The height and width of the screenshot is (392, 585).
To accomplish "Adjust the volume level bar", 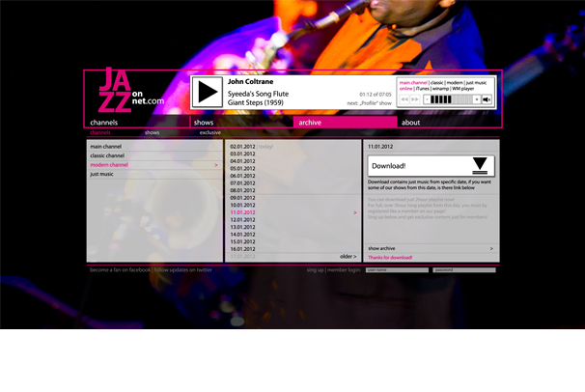I will tap(451, 99).
